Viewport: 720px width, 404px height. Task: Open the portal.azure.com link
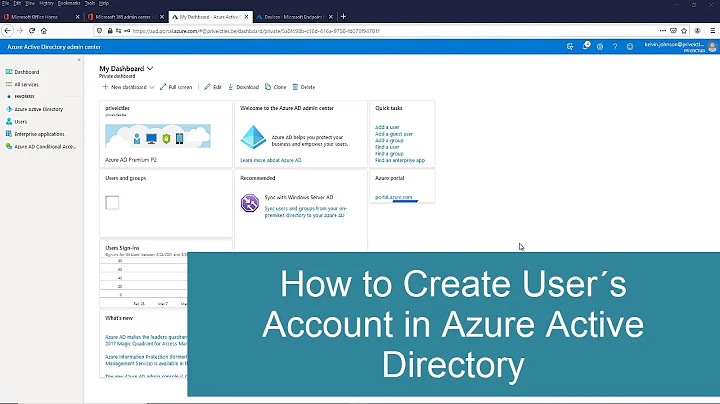point(394,197)
